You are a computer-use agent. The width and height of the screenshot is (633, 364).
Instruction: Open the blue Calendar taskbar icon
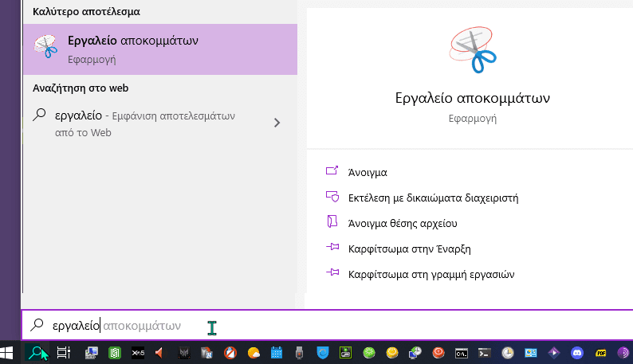click(x=277, y=353)
